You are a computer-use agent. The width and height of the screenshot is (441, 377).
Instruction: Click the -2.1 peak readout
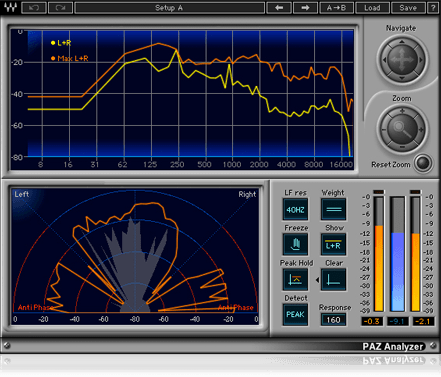tap(423, 321)
